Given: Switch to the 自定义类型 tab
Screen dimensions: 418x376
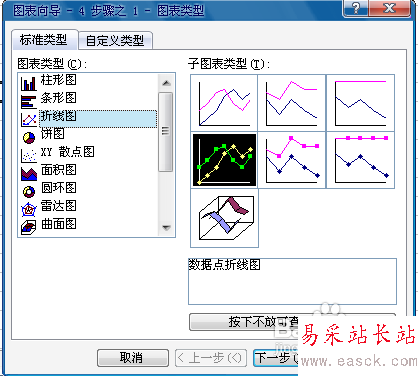Looking at the screenshot, I should pos(115,41).
